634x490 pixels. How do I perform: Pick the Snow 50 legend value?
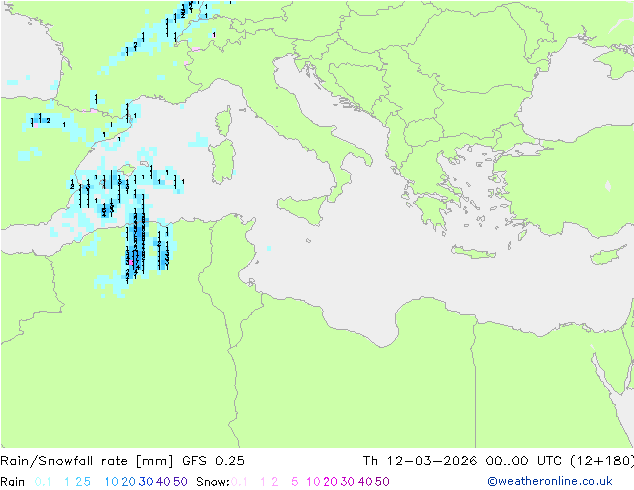click(x=382, y=482)
